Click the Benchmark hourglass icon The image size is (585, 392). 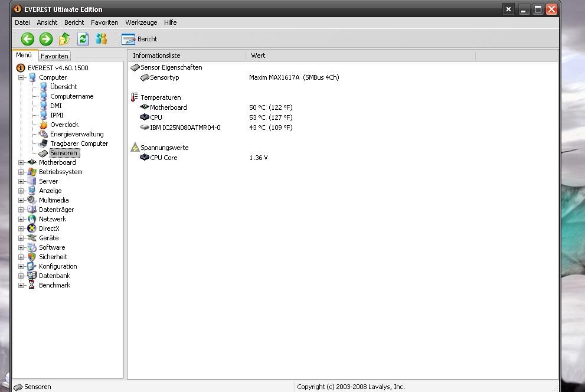pos(32,285)
